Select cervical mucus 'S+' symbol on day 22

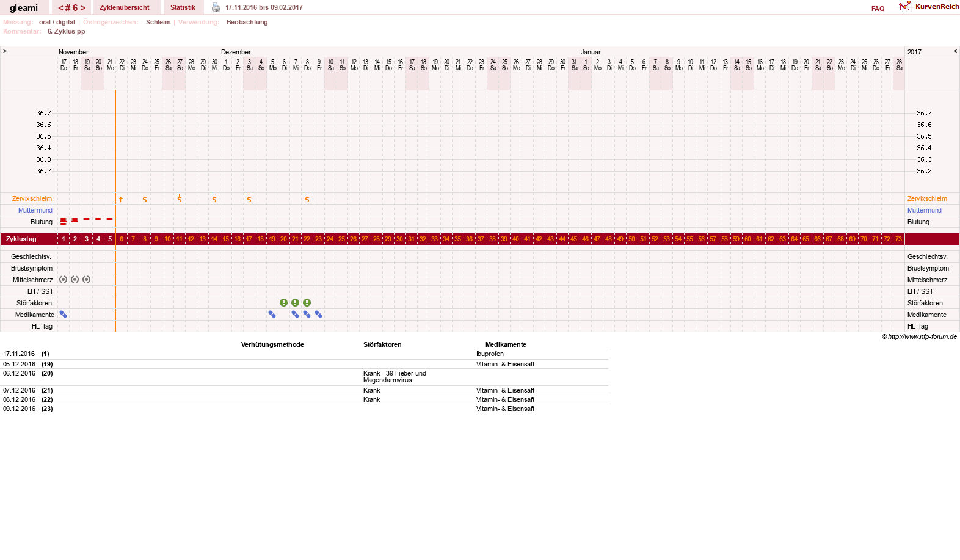pyautogui.click(x=307, y=198)
